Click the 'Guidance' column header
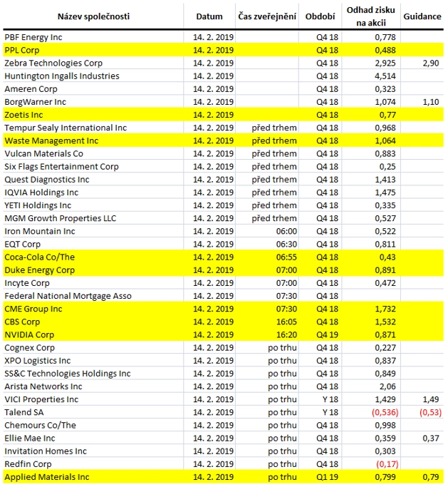 click(422, 16)
